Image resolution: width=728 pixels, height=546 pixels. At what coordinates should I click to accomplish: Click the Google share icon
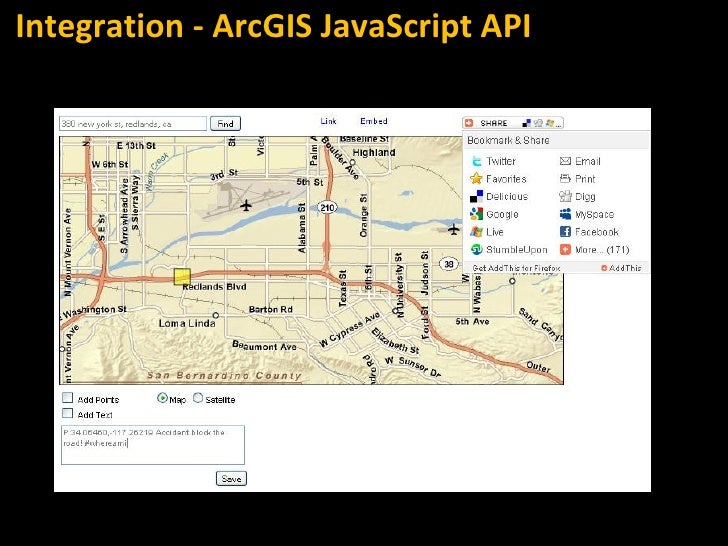(476, 214)
